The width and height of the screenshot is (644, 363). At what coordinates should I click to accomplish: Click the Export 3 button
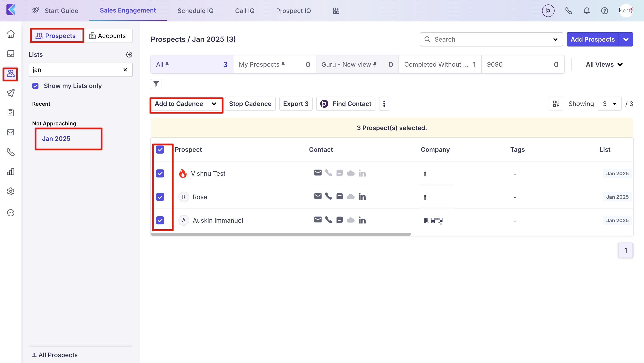(x=295, y=104)
